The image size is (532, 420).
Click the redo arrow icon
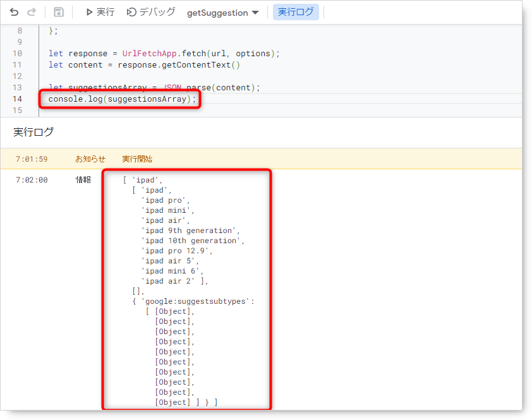click(x=32, y=13)
